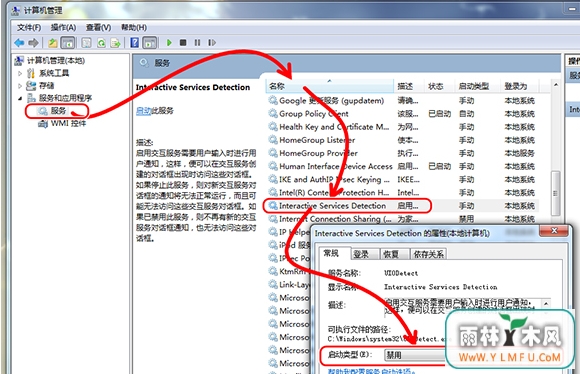
Task: Switch to the 依存关系 tab
Action: pos(429,254)
